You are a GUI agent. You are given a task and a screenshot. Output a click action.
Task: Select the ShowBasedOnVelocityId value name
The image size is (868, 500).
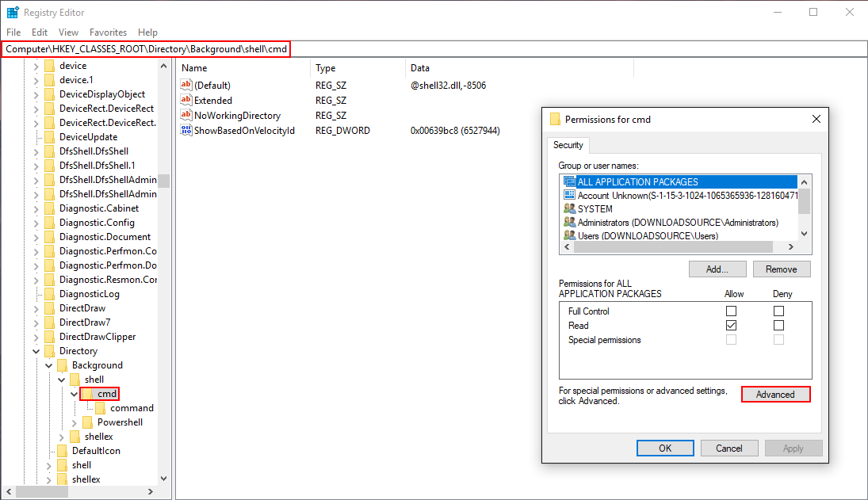point(244,131)
